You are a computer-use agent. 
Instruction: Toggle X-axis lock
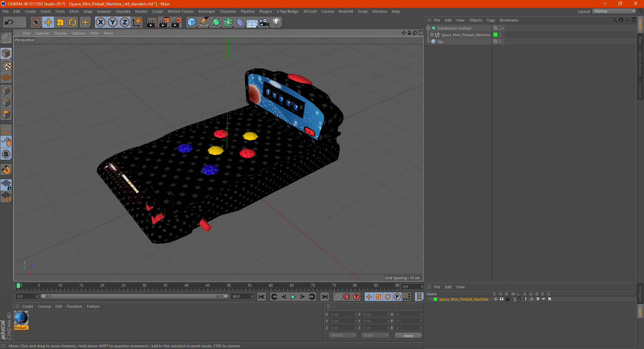coord(100,22)
